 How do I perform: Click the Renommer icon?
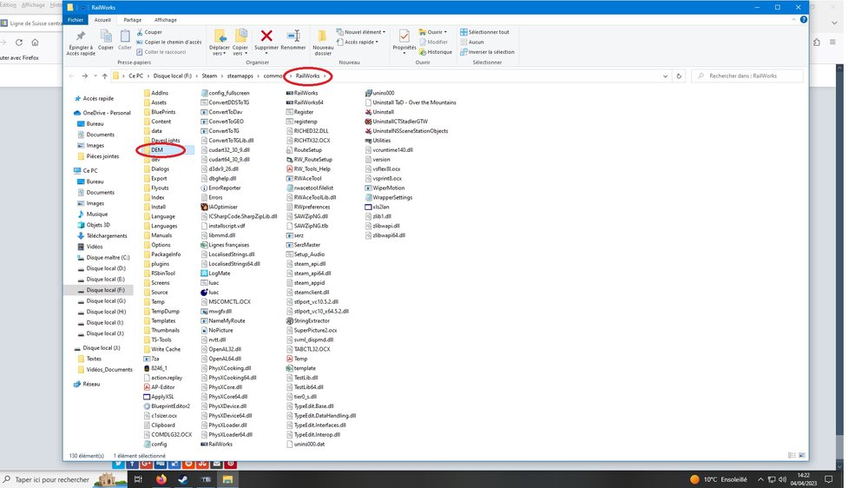coord(293,36)
